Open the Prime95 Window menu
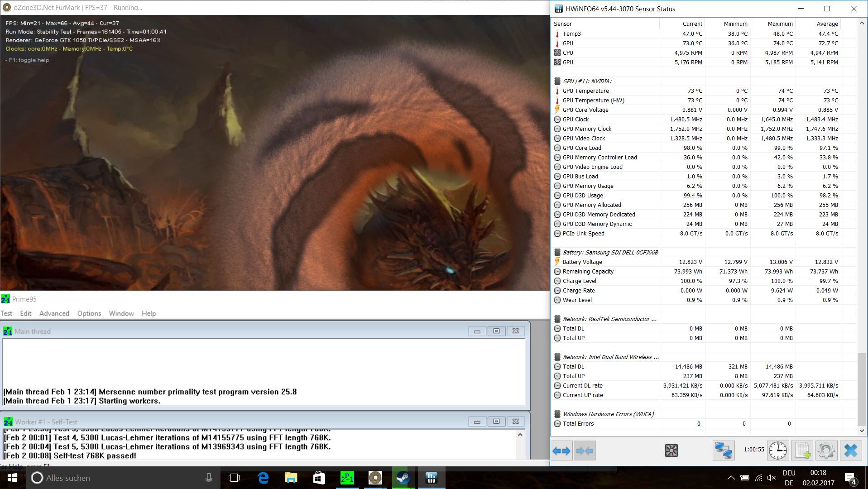The image size is (868, 489). click(121, 313)
